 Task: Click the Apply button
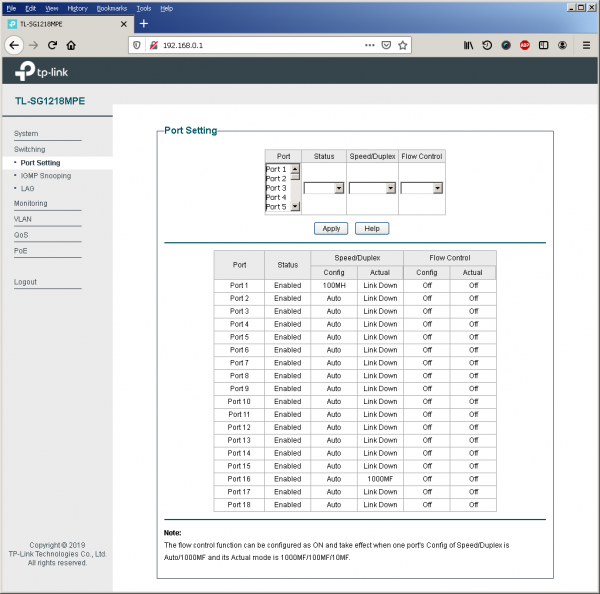click(x=331, y=228)
